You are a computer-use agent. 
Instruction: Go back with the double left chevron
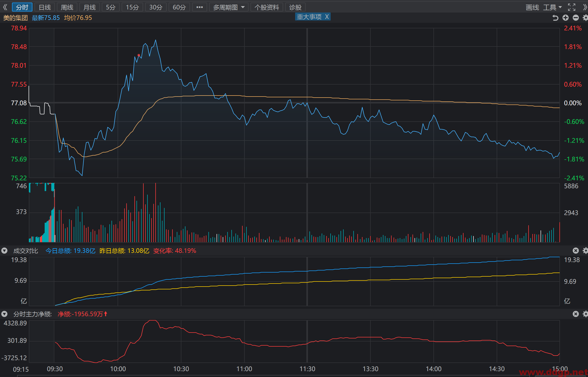(x=5, y=7)
